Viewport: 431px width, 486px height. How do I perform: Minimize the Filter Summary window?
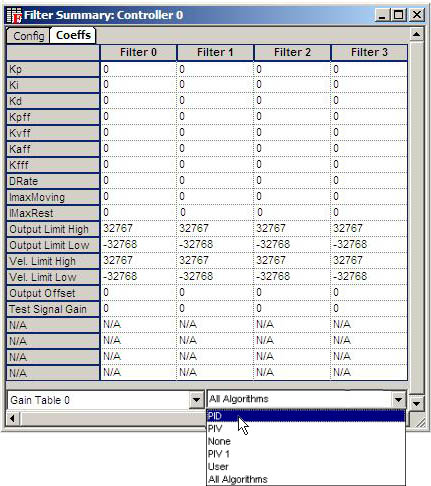pos(382,15)
